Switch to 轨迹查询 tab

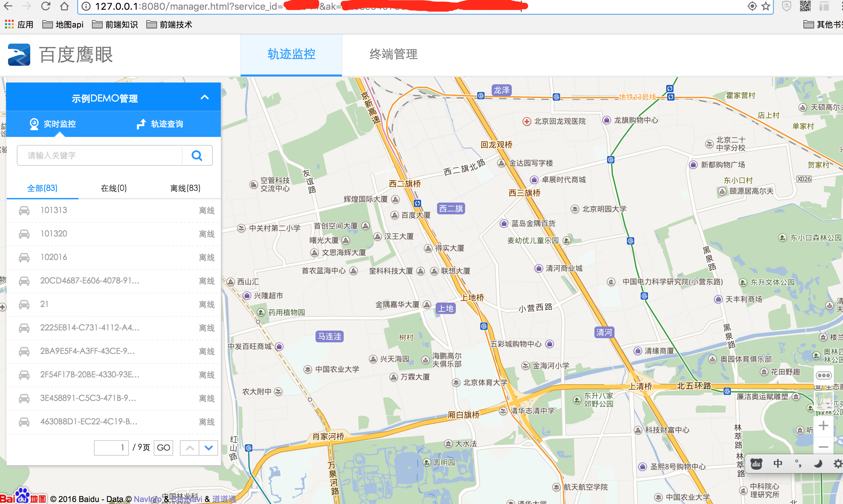(160, 124)
